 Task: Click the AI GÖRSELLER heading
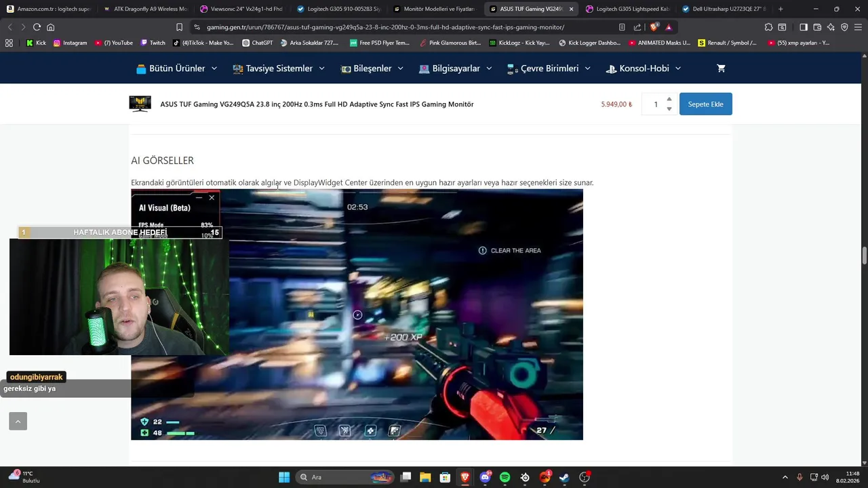click(x=162, y=161)
